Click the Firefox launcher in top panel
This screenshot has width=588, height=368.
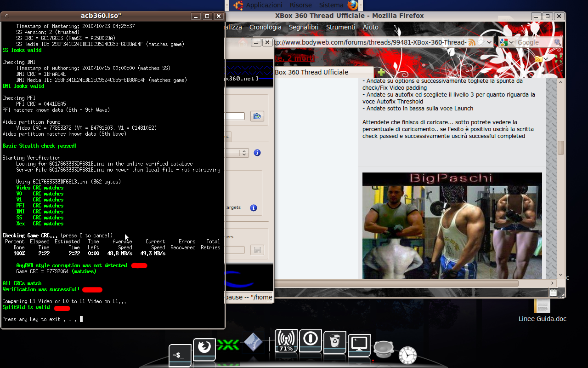click(353, 5)
